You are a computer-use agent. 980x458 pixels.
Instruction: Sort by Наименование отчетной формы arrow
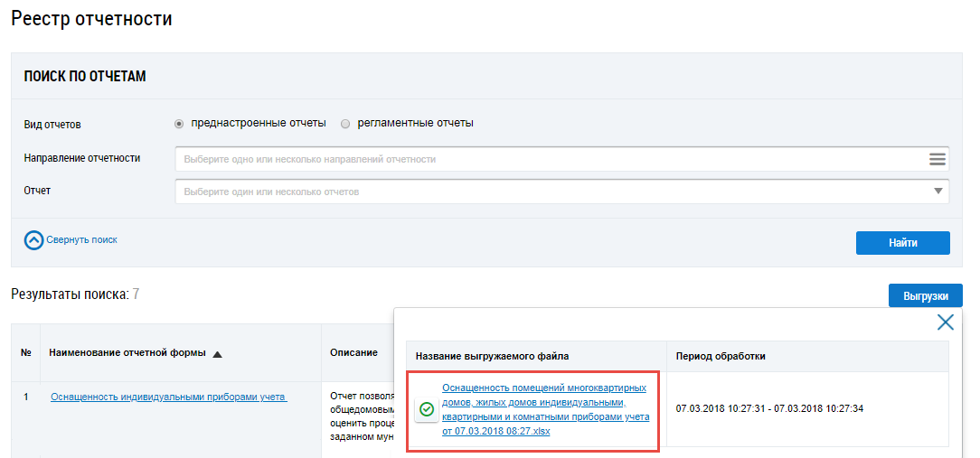[217, 353]
